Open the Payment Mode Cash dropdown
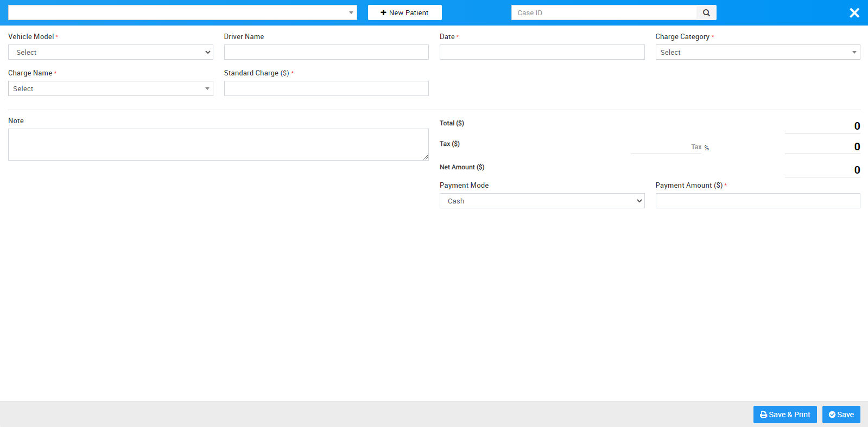 pyautogui.click(x=542, y=201)
